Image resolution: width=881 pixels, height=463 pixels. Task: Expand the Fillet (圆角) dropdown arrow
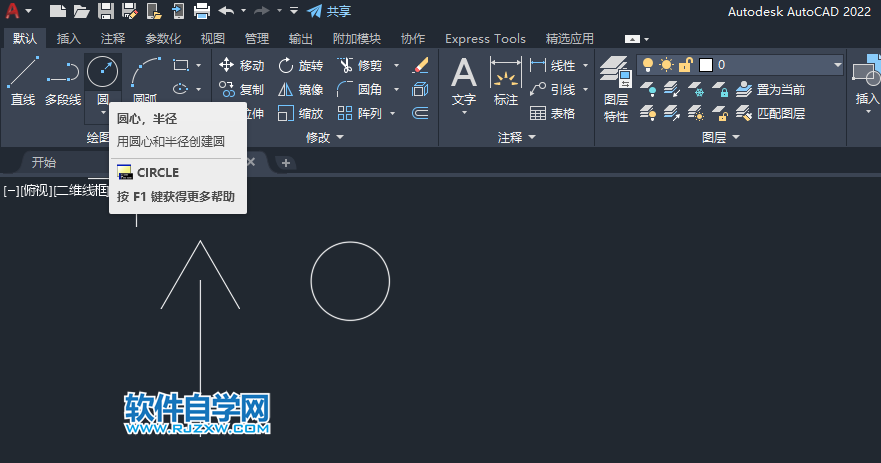pos(397,89)
